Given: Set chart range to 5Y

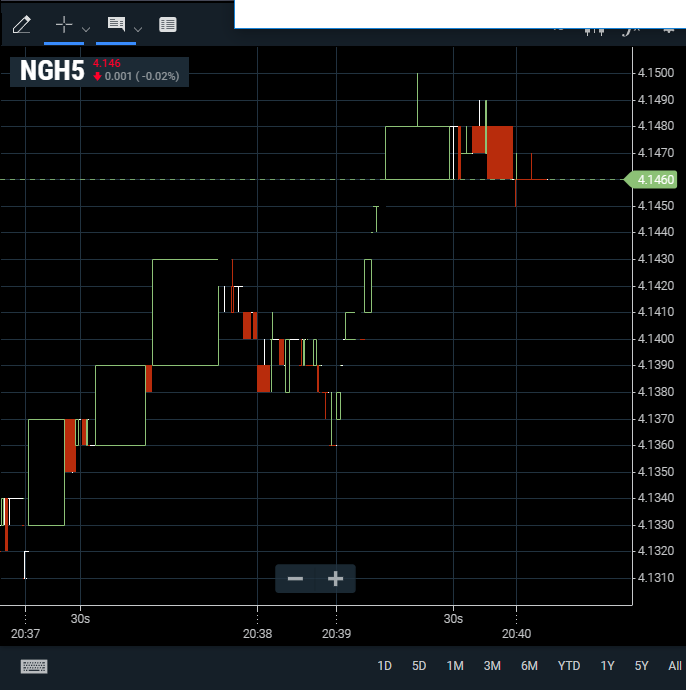Looking at the screenshot, I should click(x=641, y=666).
